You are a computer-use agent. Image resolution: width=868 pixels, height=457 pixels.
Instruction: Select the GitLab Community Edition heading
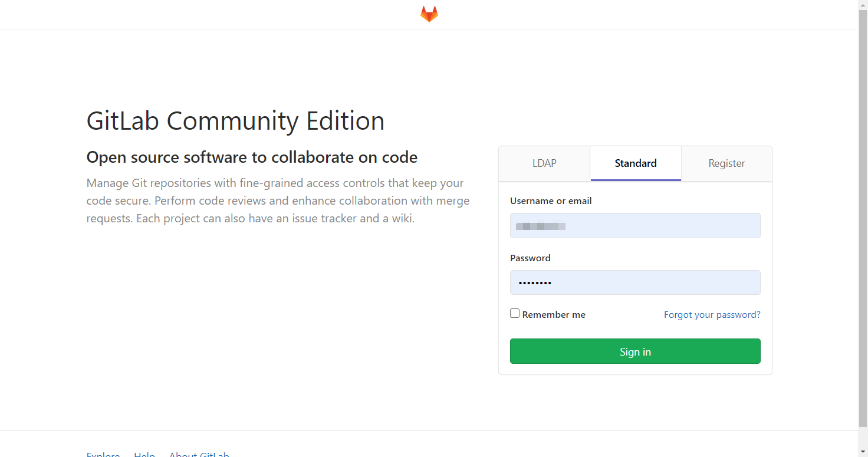click(x=235, y=121)
